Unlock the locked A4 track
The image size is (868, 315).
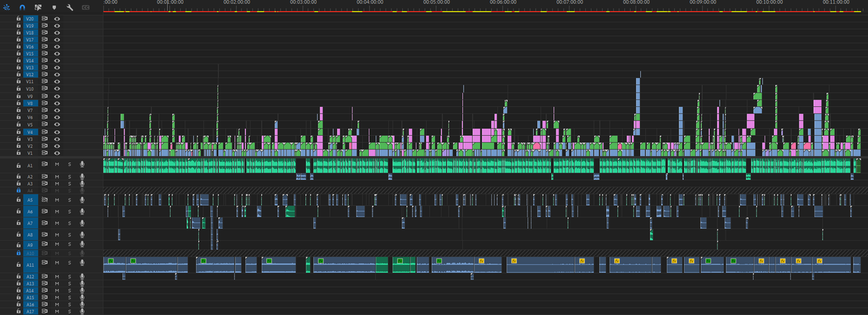pyautogui.click(x=19, y=190)
